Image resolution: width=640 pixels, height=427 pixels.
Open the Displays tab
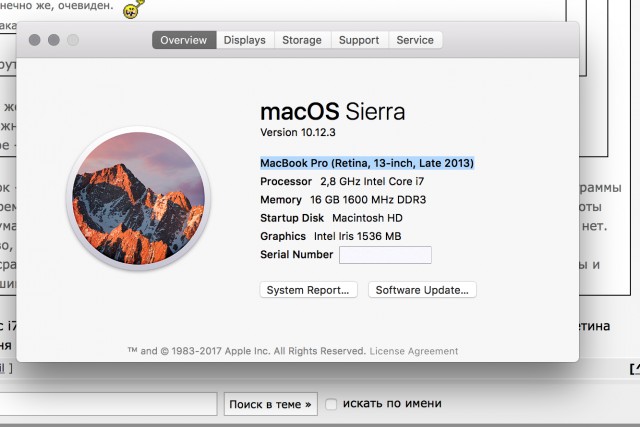pos(245,40)
